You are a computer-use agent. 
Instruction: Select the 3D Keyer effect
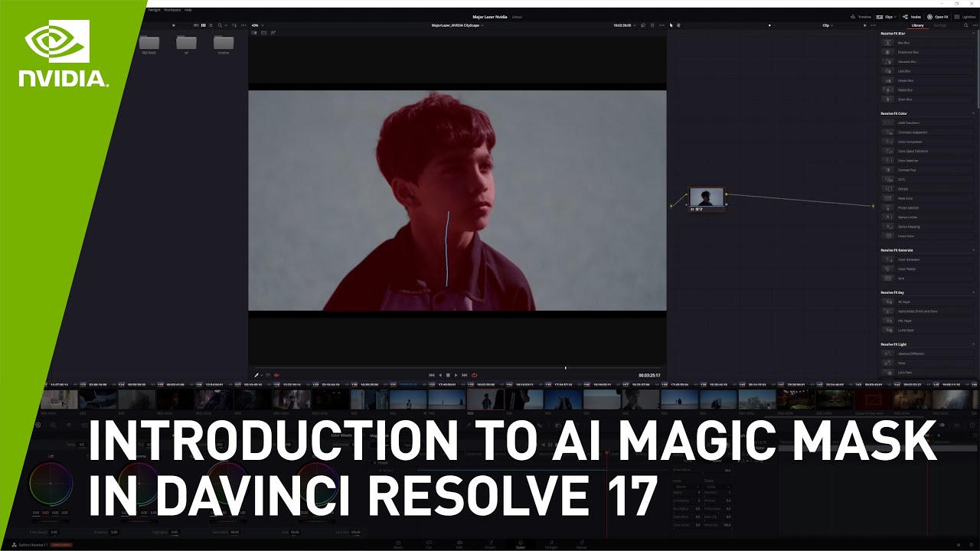927,302
